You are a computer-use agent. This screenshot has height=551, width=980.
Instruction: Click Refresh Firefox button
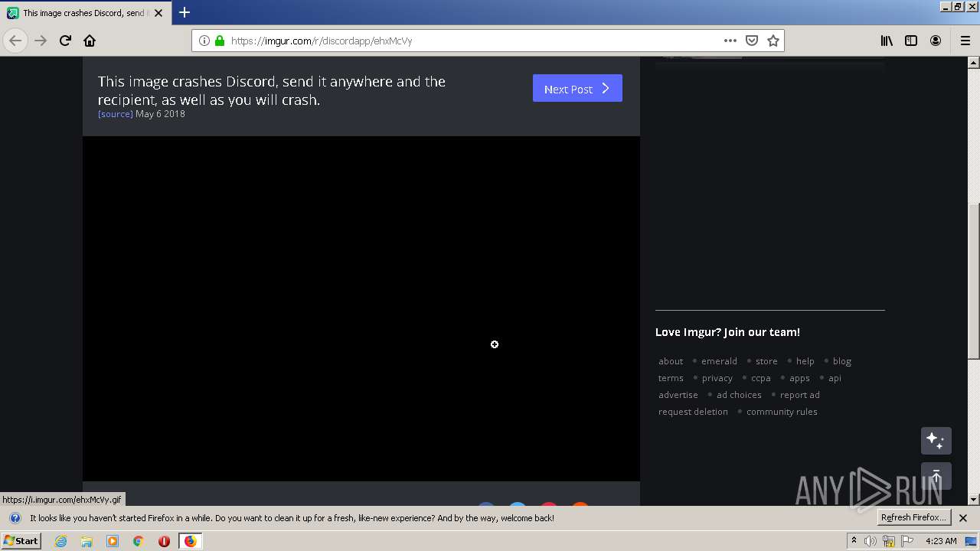pyautogui.click(x=913, y=518)
